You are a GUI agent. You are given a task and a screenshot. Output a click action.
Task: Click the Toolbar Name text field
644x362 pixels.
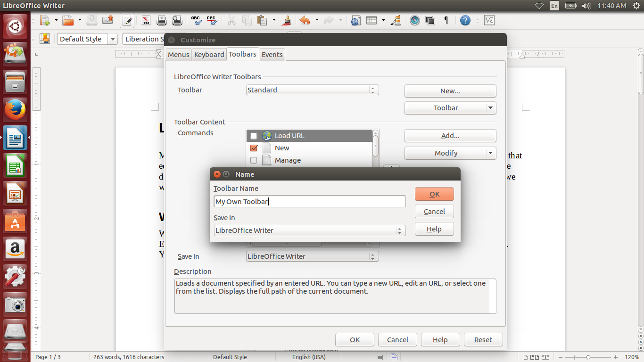(x=309, y=202)
